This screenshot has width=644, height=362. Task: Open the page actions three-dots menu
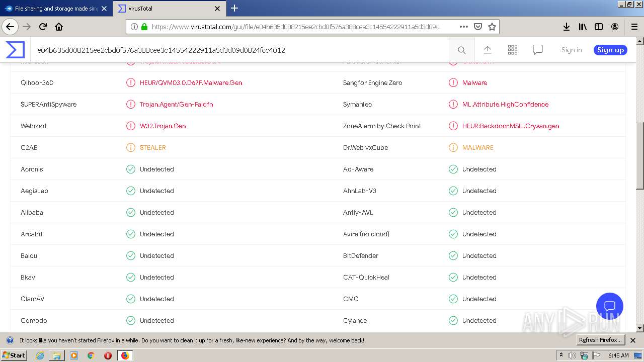463,27
